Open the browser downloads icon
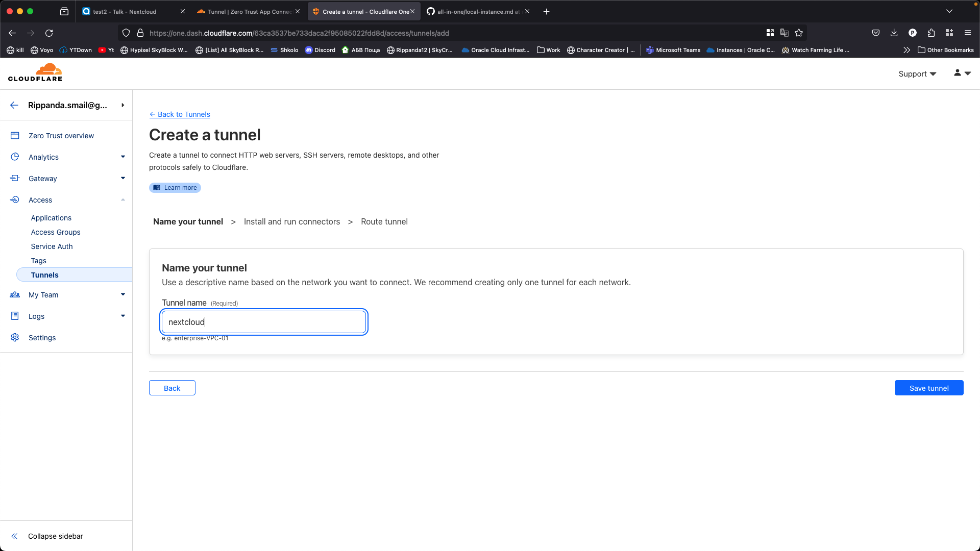Image resolution: width=980 pixels, height=551 pixels. 894,33
